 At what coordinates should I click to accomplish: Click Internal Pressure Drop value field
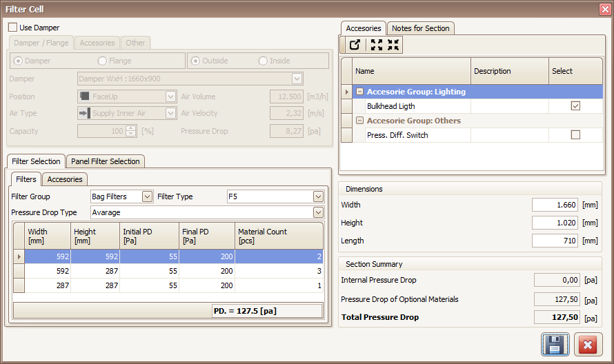(557, 280)
